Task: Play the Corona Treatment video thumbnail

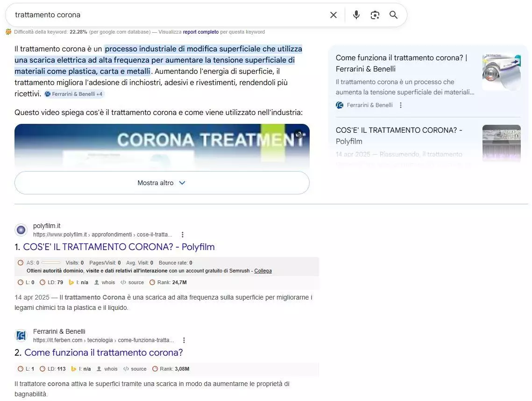Action: click(x=162, y=146)
